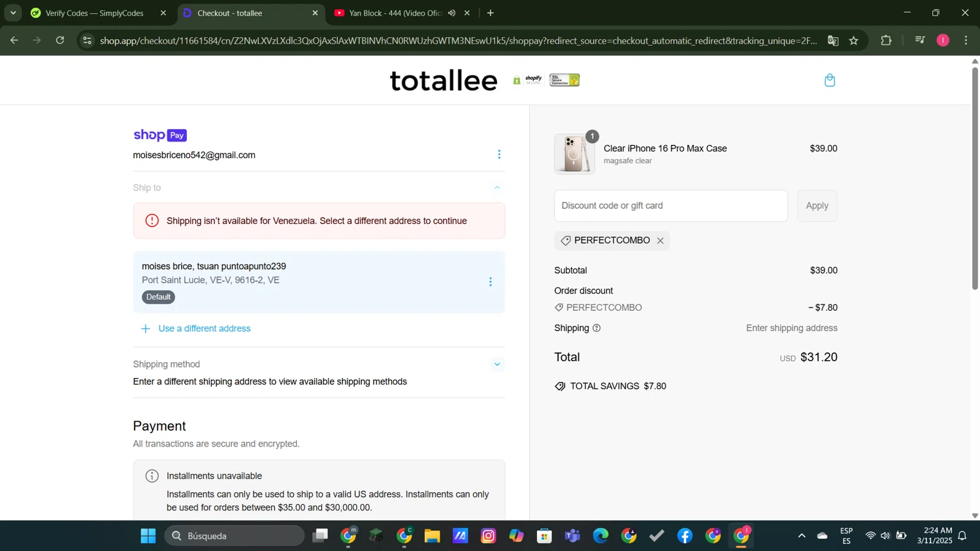Use a different address
This screenshot has height=551, width=980.
click(x=204, y=329)
